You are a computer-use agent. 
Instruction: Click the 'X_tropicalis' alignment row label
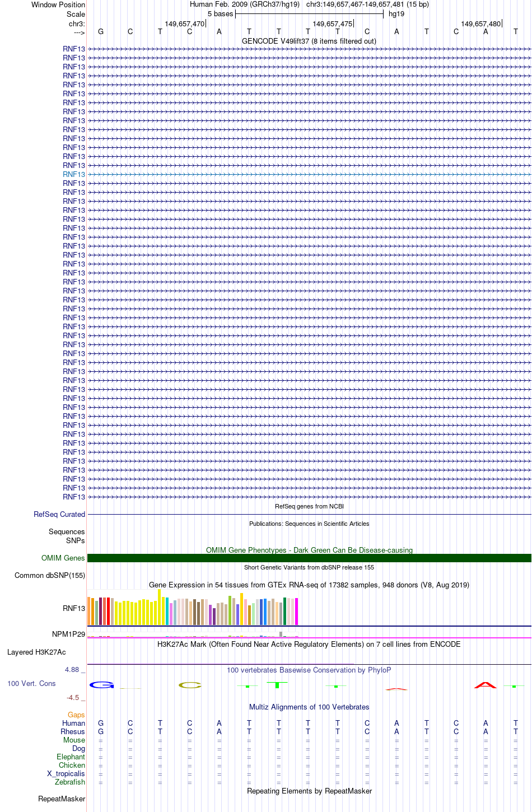point(66,774)
